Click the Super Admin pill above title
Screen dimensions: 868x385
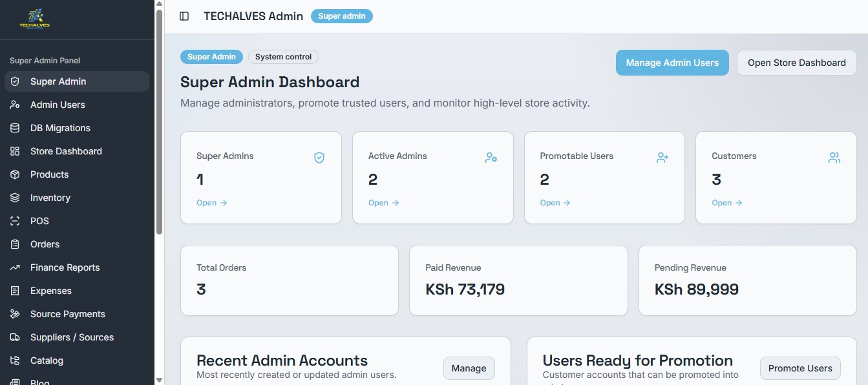click(x=212, y=57)
